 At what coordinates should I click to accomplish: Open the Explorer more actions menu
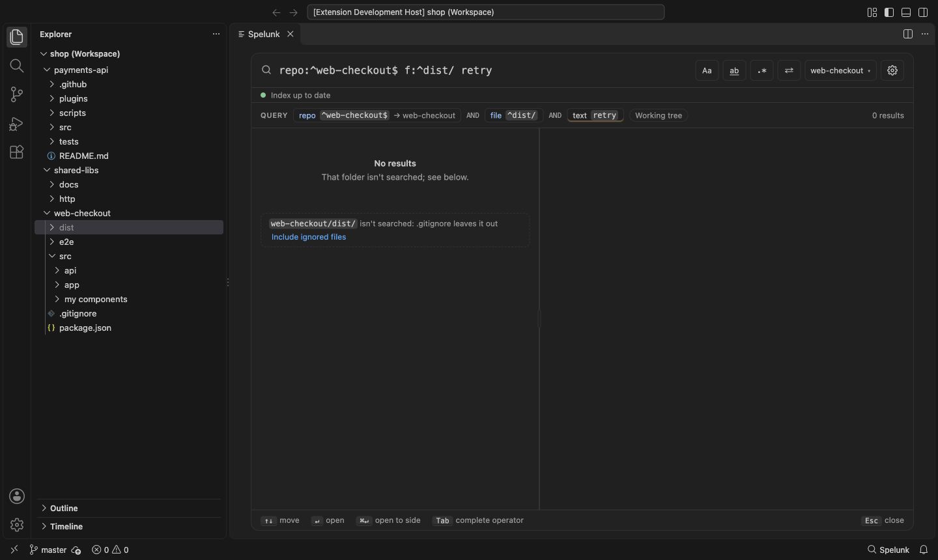click(216, 34)
